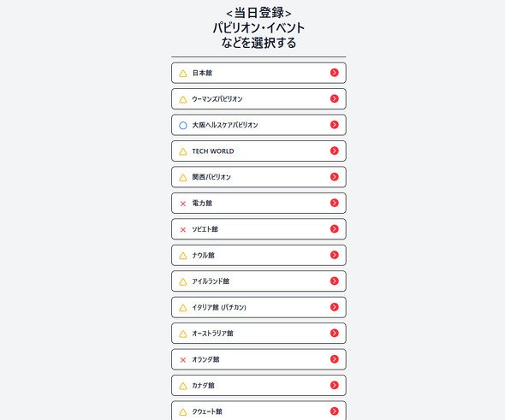505x420 pixels.
Task: Click the yellow triangle beside TECH WORLD
Action: tap(183, 151)
